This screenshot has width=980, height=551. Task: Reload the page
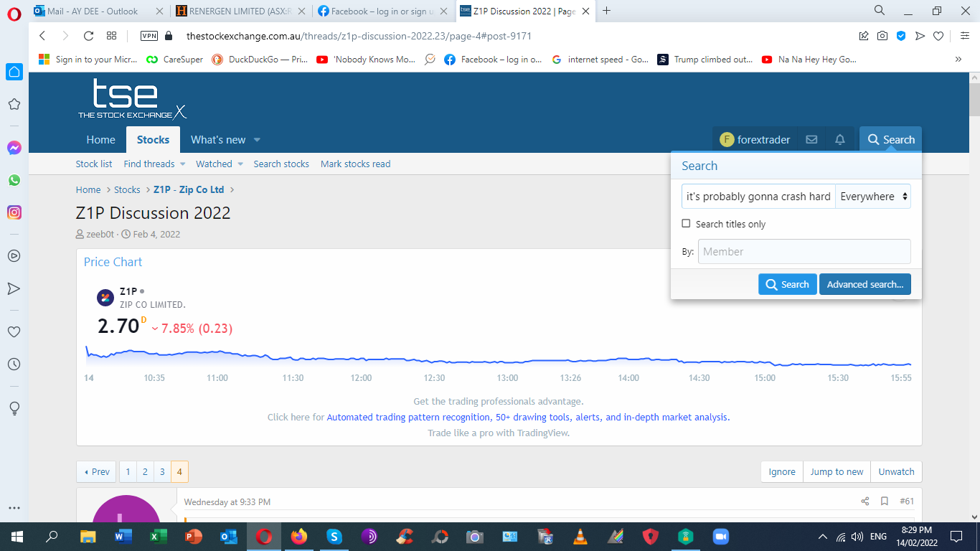point(89,36)
